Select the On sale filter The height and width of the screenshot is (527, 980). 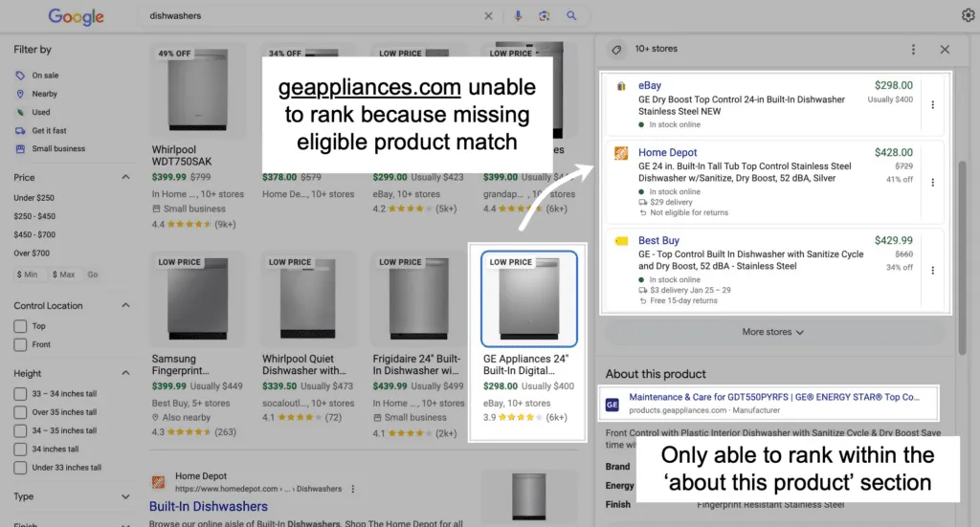click(37, 76)
